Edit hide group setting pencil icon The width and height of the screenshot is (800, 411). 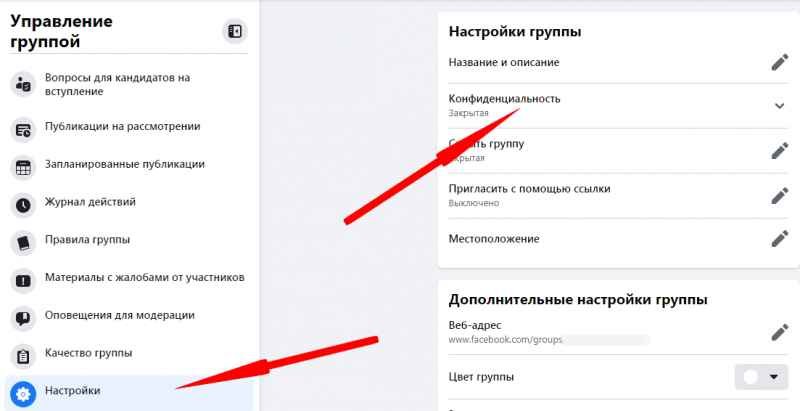coord(780,150)
